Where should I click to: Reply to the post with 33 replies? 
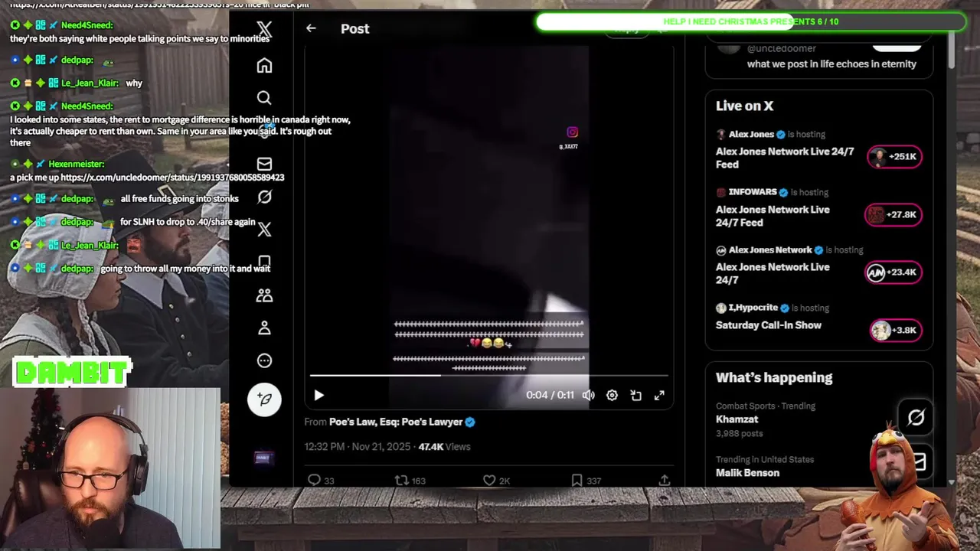pos(321,480)
